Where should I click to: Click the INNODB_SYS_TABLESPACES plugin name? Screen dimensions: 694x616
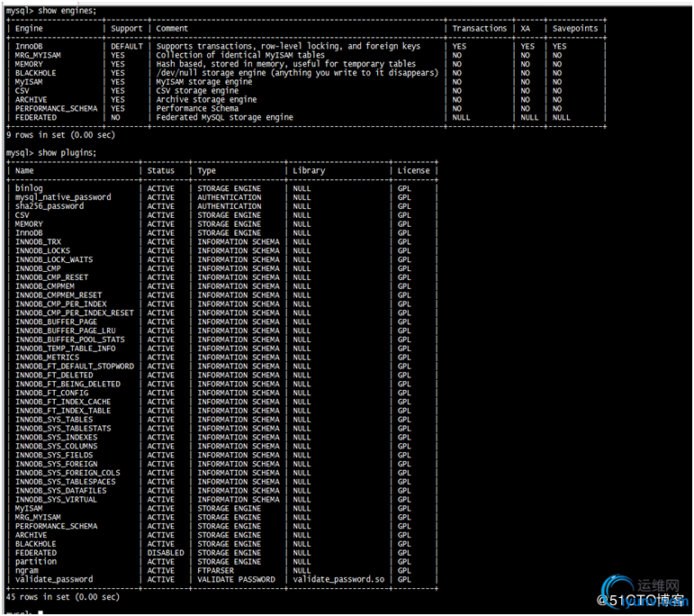pos(65,482)
